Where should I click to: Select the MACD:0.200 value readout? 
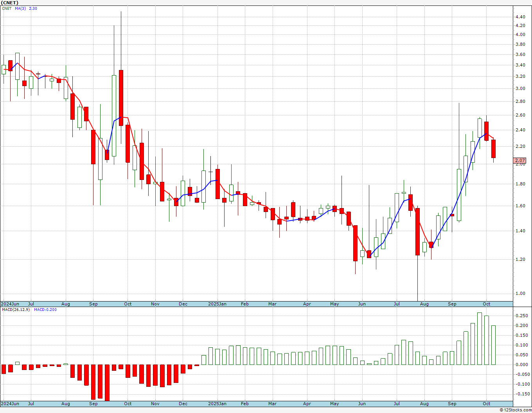(45, 309)
